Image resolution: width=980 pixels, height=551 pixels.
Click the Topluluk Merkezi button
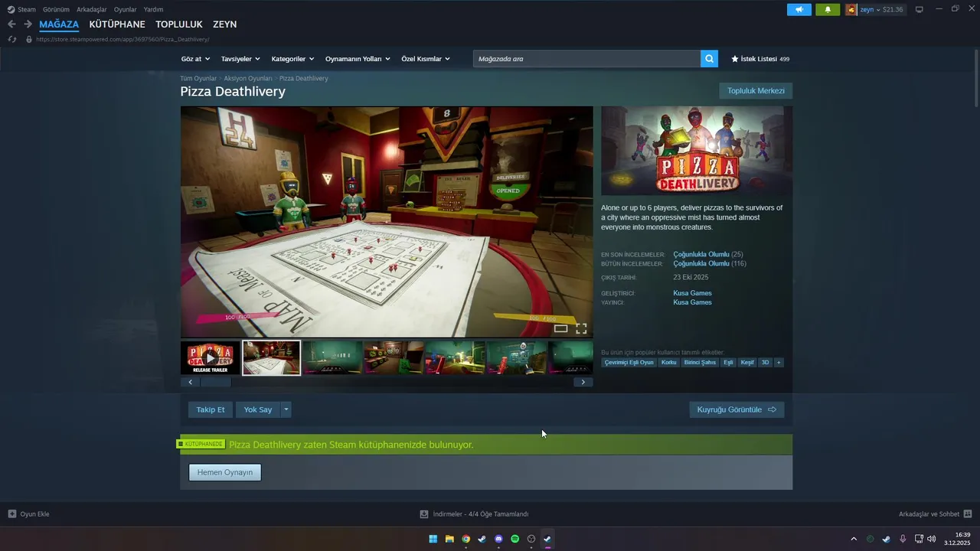pos(756,91)
